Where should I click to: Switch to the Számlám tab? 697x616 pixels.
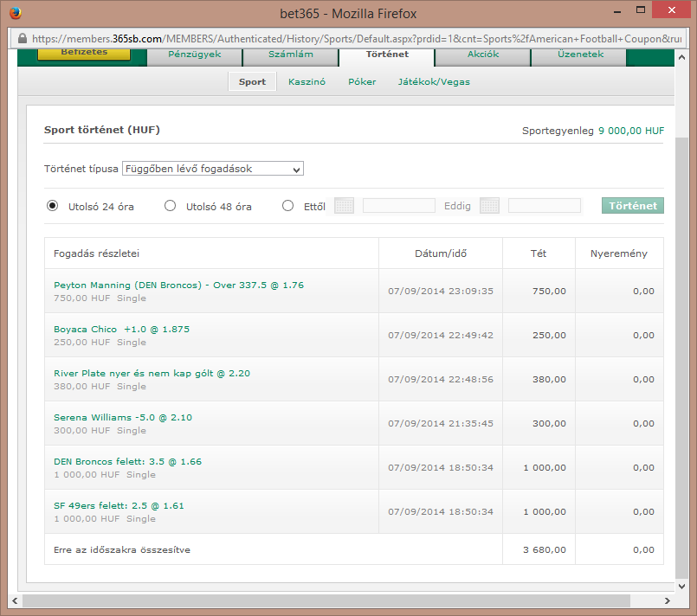pos(291,55)
